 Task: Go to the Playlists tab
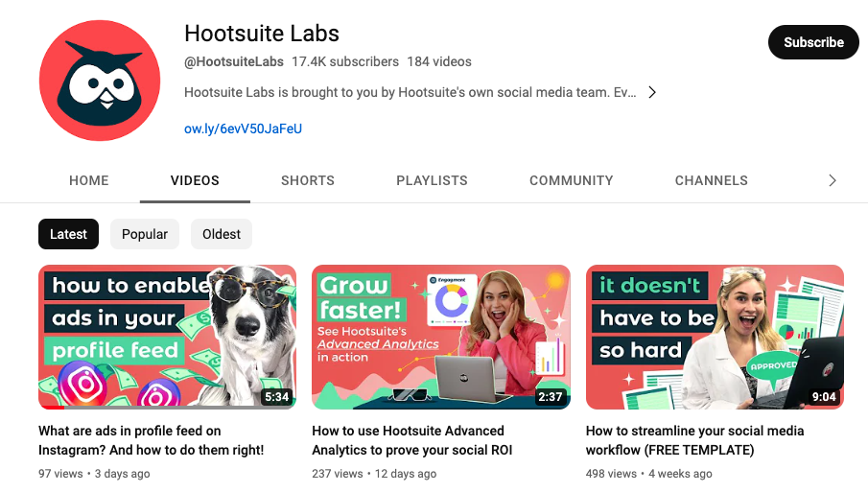(x=432, y=180)
